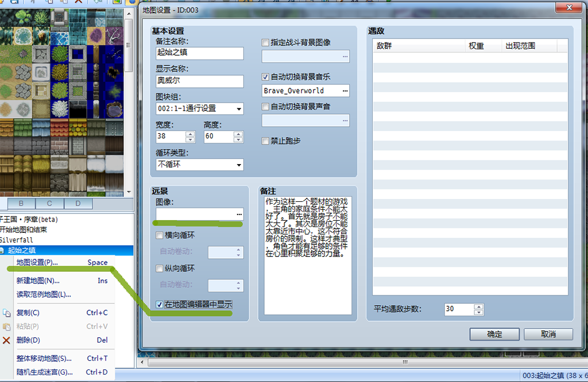Switch to tileset tab C
The height and width of the screenshot is (382, 588).
coord(49,204)
